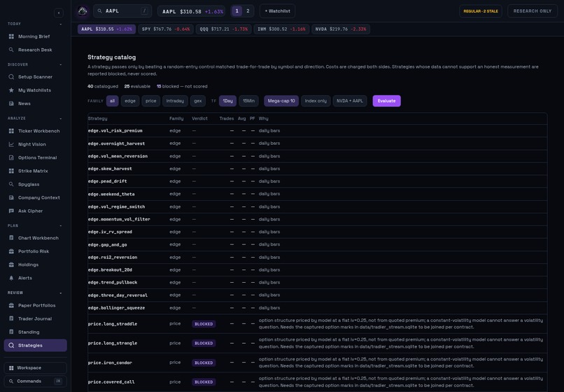Select the Mega-cap 10 universe
The image size is (564, 392).
click(281, 101)
